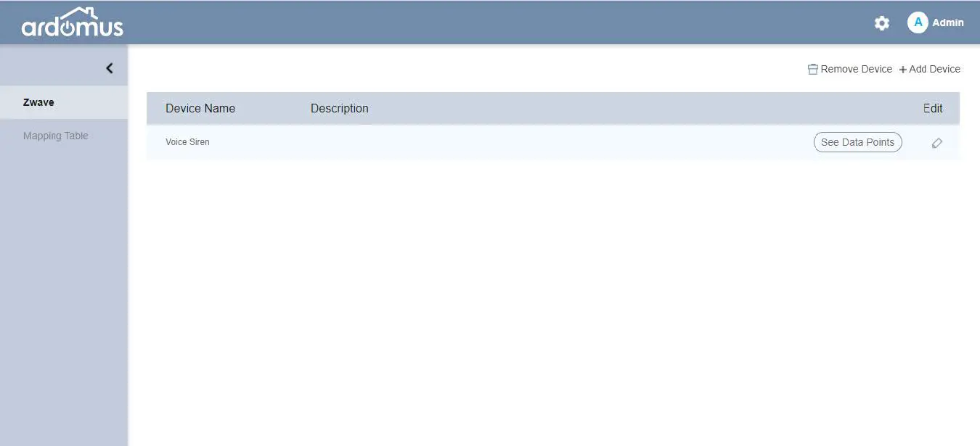Screen dimensions: 980x446
Task: Click Remove Device
Action: 849,69
